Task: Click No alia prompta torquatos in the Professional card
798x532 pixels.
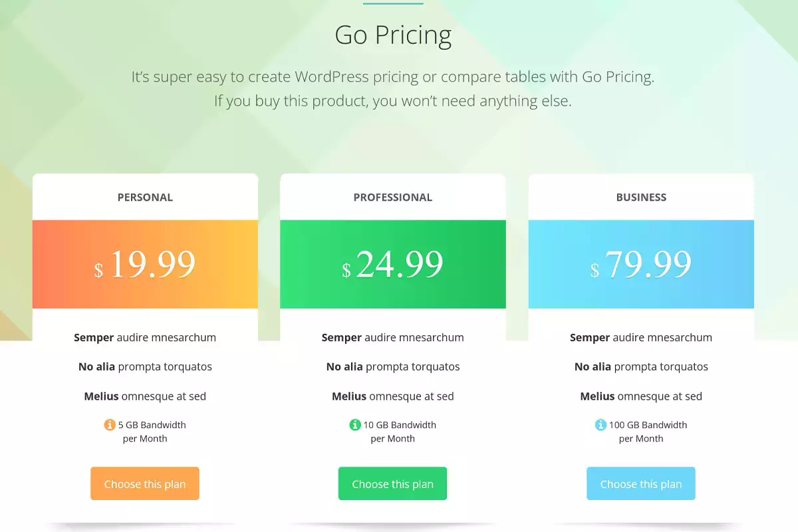Action: [392, 367]
